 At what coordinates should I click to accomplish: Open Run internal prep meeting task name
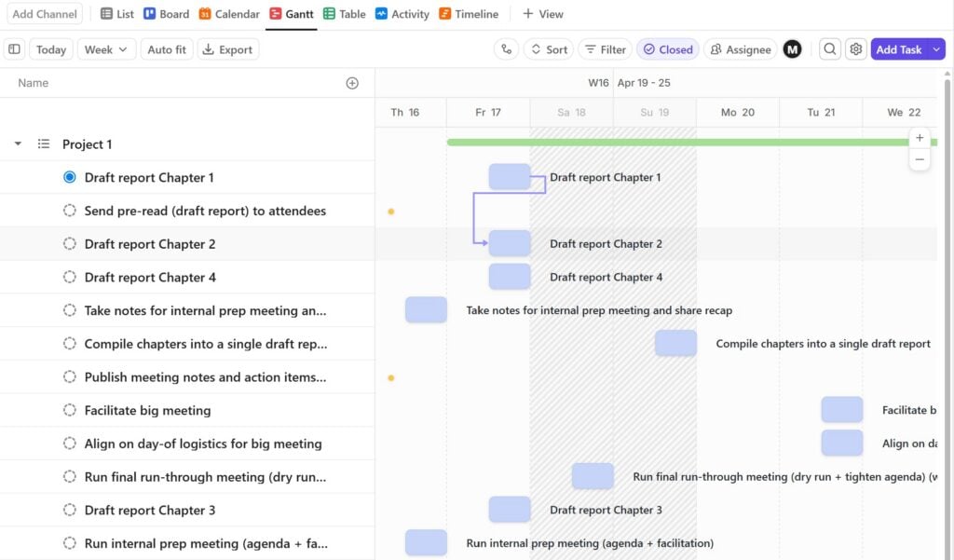(x=206, y=543)
